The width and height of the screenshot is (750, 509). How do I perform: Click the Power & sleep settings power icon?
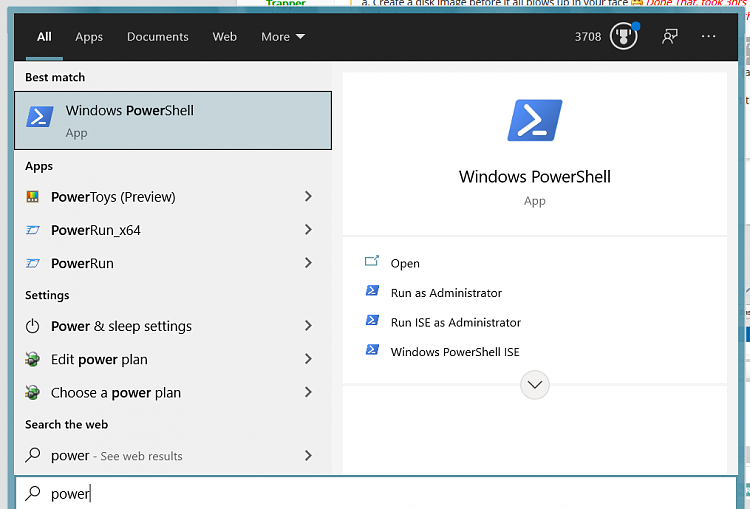33,326
